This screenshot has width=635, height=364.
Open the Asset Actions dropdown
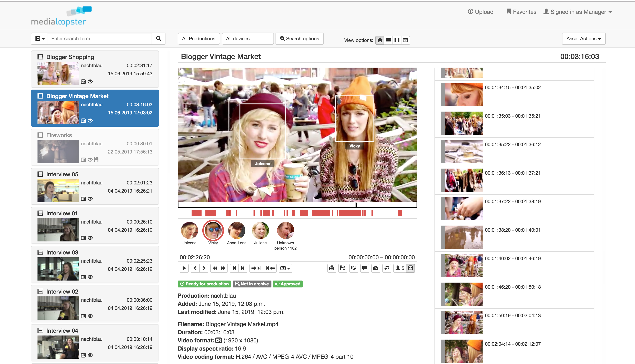coord(583,38)
